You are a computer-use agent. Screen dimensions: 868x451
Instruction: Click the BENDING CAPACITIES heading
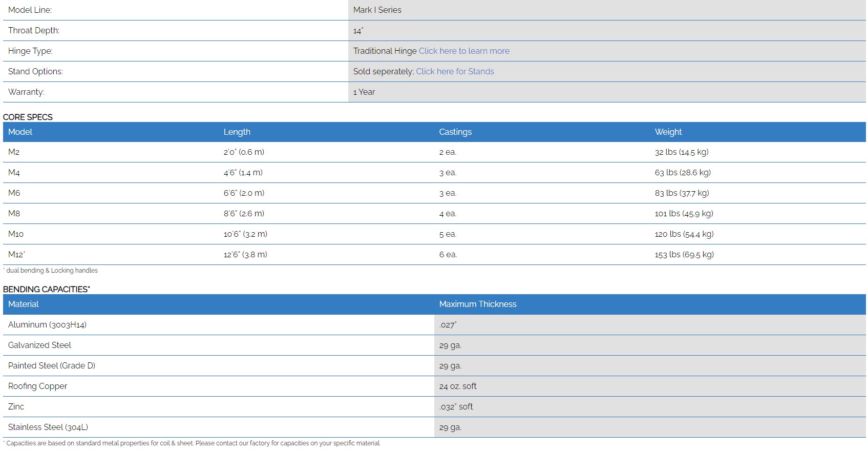click(46, 289)
